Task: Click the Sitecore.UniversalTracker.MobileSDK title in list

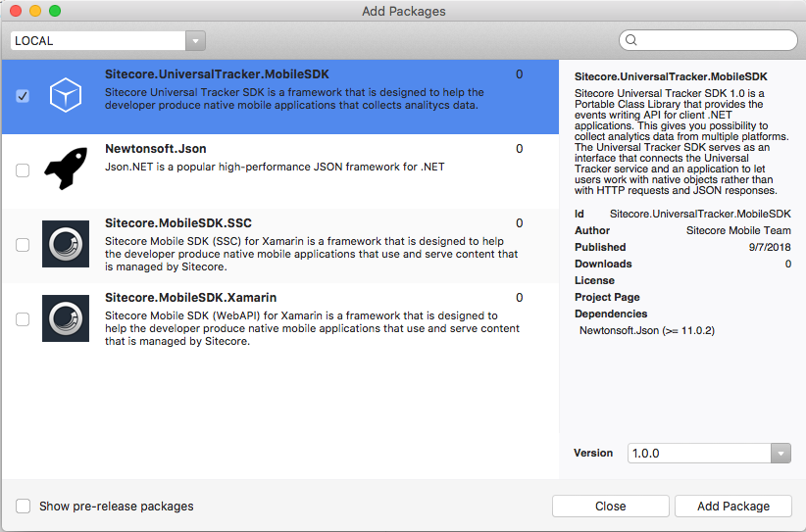Action: coord(217,74)
